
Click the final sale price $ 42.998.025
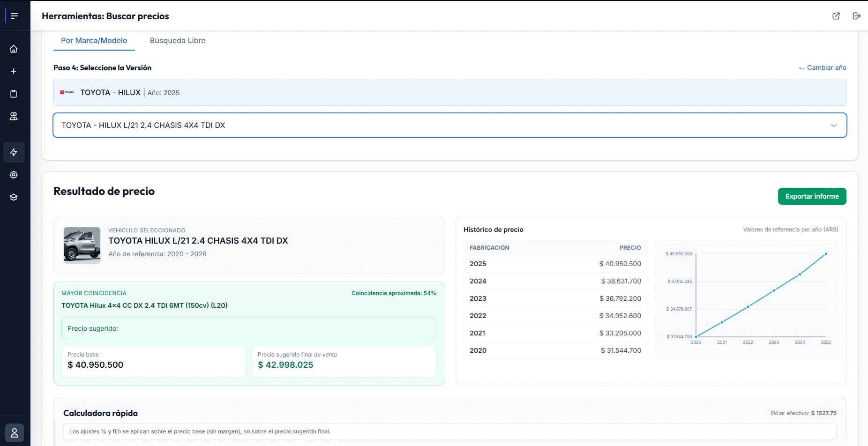pyautogui.click(x=285, y=365)
